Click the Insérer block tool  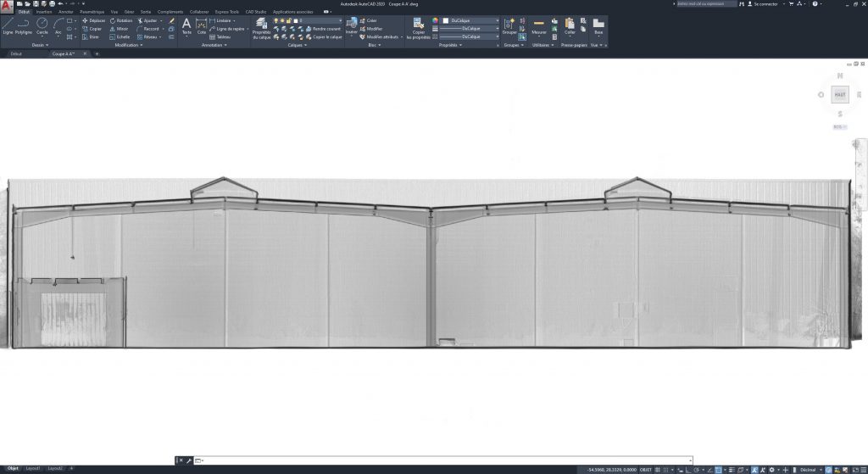coord(352,26)
